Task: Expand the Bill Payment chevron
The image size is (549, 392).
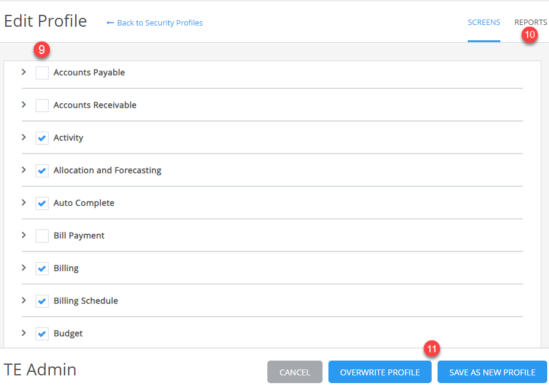Action: pos(24,235)
